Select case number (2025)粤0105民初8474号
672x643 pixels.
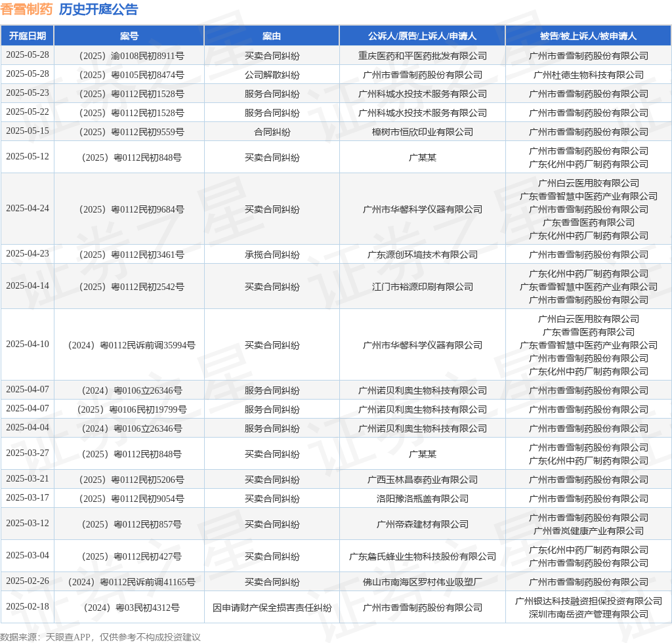(131, 75)
